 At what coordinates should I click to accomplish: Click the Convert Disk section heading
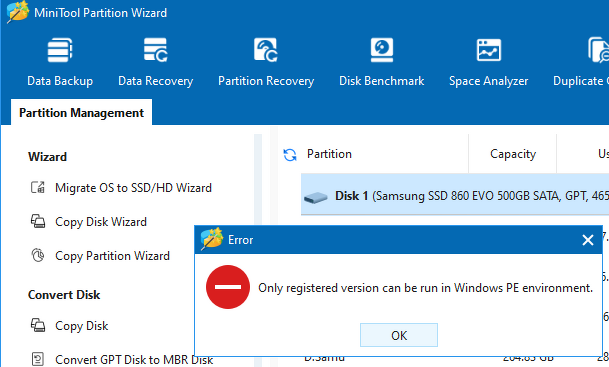click(x=64, y=295)
